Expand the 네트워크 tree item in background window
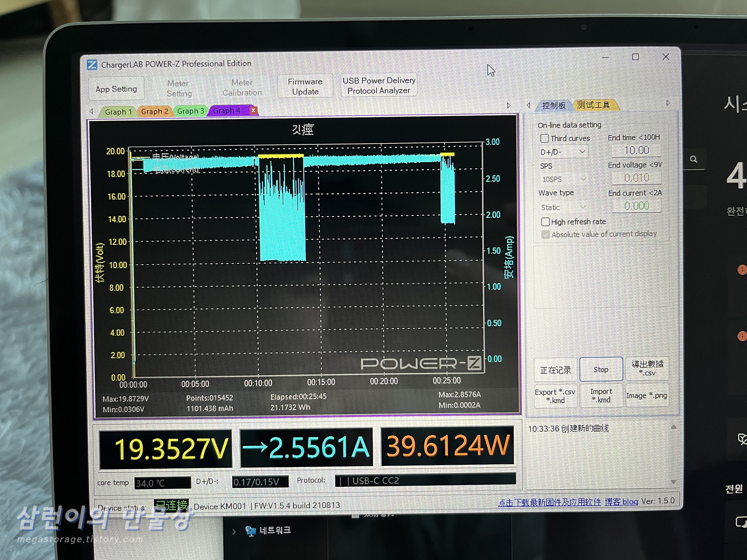The height and width of the screenshot is (560, 747). pyautogui.click(x=234, y=531)
